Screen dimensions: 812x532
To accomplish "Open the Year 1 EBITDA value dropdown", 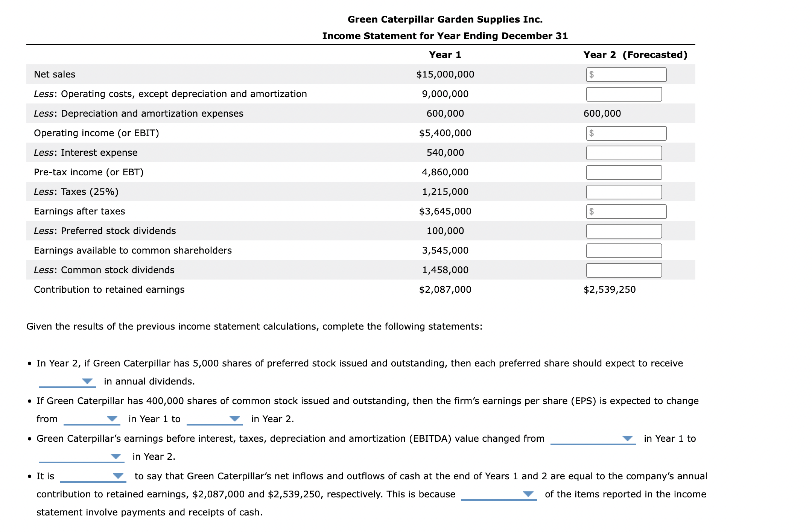I will [x=593, y=439].
